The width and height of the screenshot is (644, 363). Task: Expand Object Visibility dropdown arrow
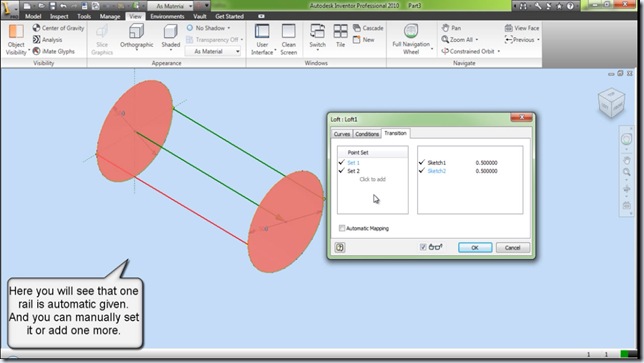coord(29,51)
